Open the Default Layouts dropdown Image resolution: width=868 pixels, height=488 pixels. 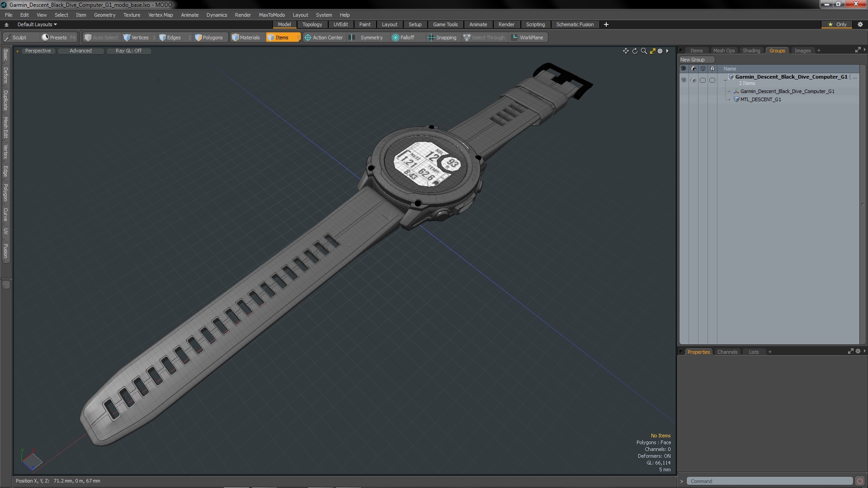pos(36,24)
